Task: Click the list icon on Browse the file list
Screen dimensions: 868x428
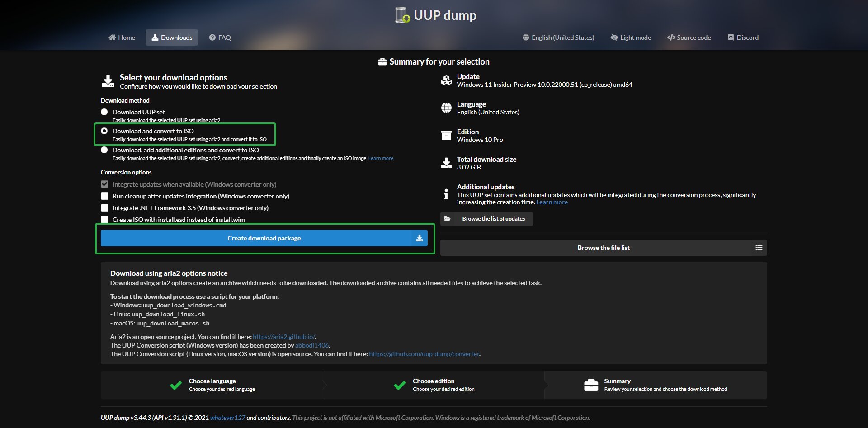Action: (759, 248)
